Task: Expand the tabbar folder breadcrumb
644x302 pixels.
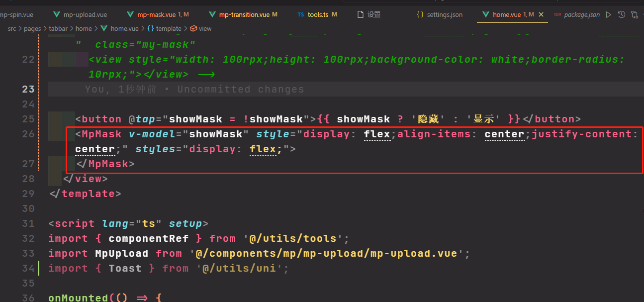Action: tap(58, 29)
